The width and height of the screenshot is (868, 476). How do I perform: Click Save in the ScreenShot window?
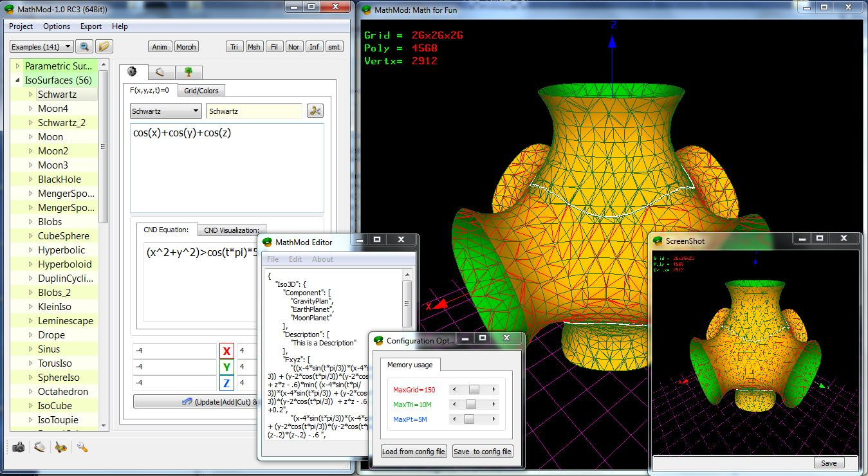tap(829, 463)
